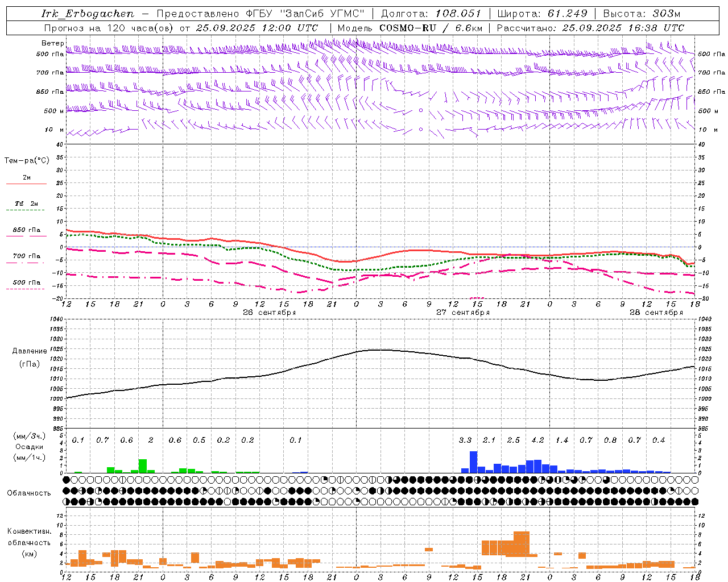Screen dimensions: 728x582
Task: Click the Рассчитано: 25.09.2025 16:38 UTC text
Action: [590, 28]
